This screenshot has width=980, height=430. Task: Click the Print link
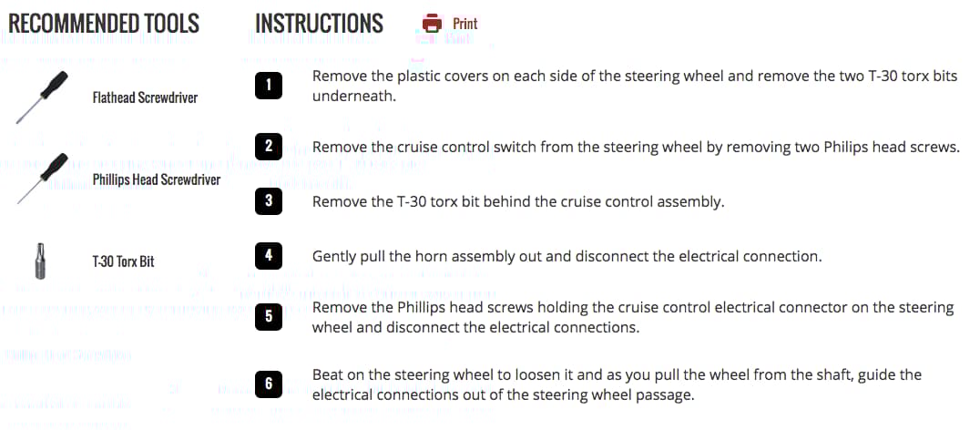(464, 24)
